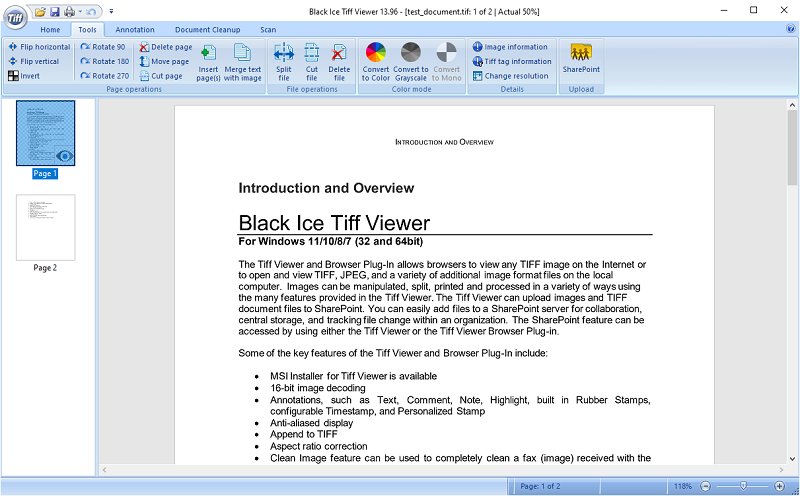Switch to the Scan tab

(268, 30)
